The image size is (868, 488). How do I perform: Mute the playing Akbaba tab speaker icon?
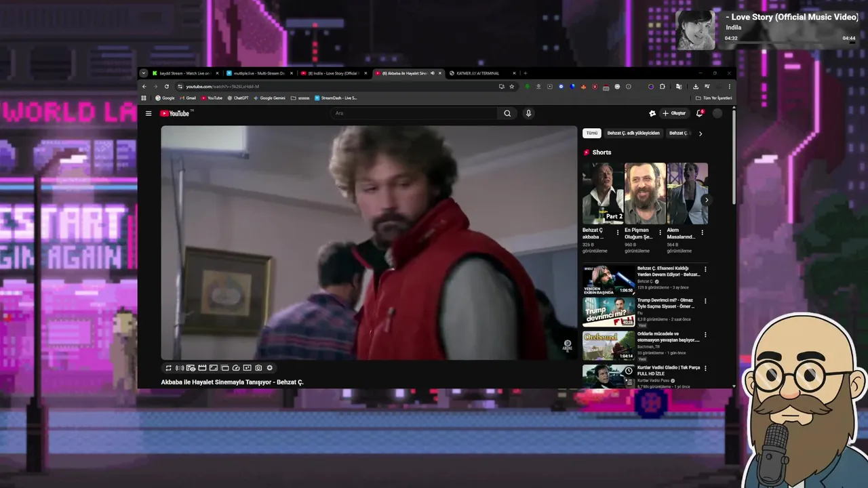[x=433, y=73]
